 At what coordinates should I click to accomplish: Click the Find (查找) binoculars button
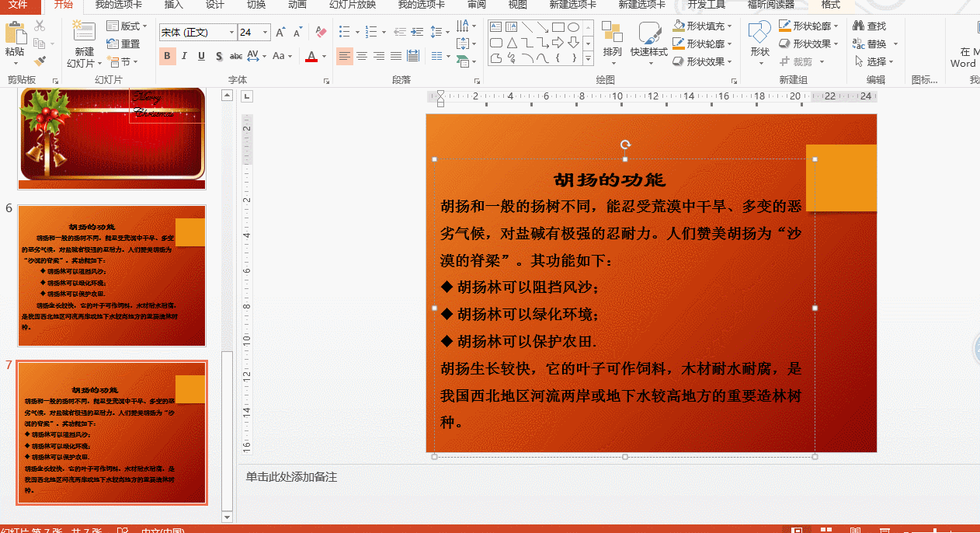click(870, 26)
